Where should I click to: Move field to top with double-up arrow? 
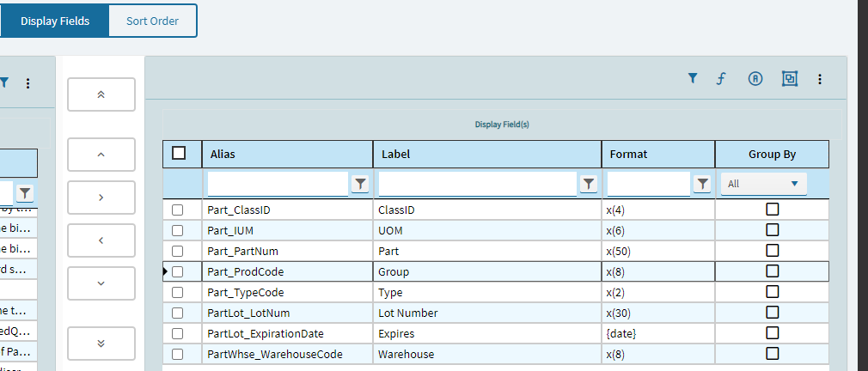pos(101,94)
